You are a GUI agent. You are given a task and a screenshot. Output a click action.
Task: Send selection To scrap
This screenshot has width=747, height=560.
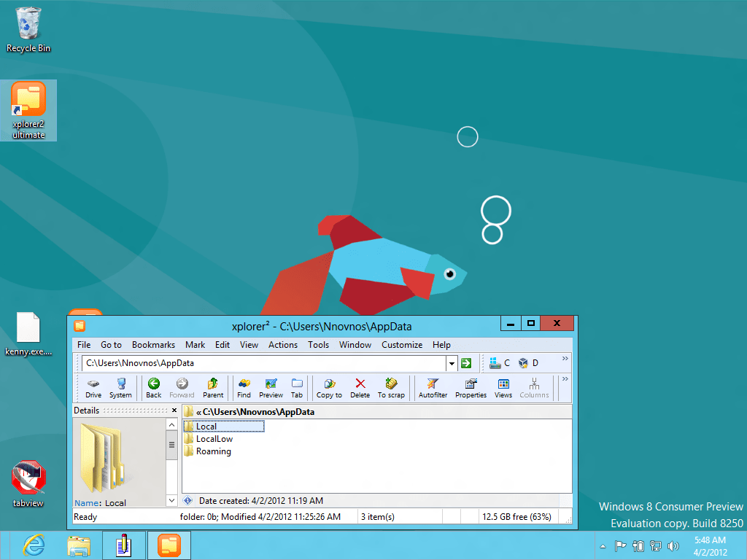[391, 388]
